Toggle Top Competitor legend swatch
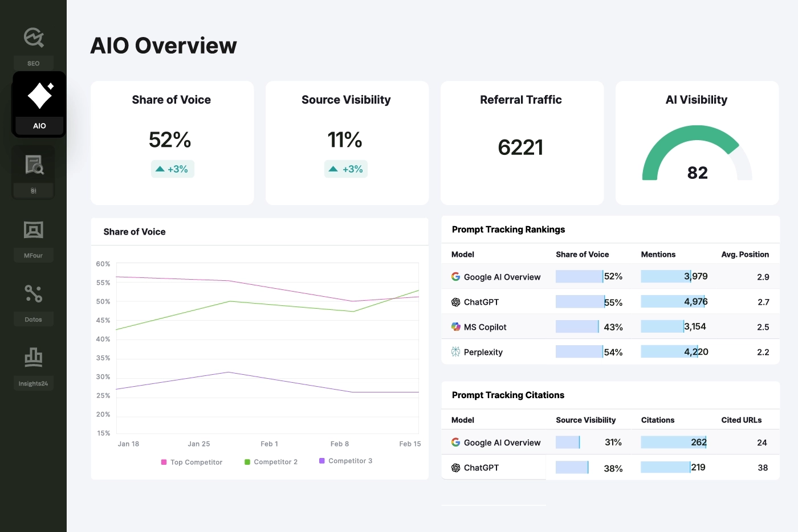Image resolution: width=798 pixels, height=532 pixels. tap(164, 463)
